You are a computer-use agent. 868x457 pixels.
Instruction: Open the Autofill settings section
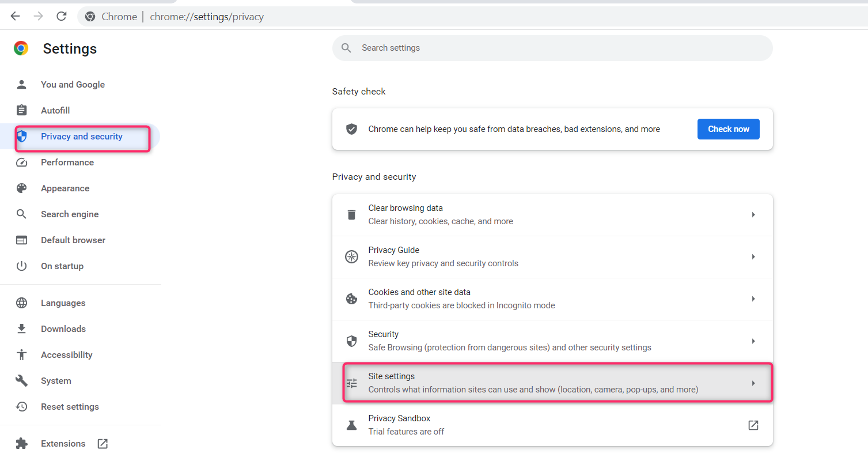pyautogui.click(x=55, y=111)
